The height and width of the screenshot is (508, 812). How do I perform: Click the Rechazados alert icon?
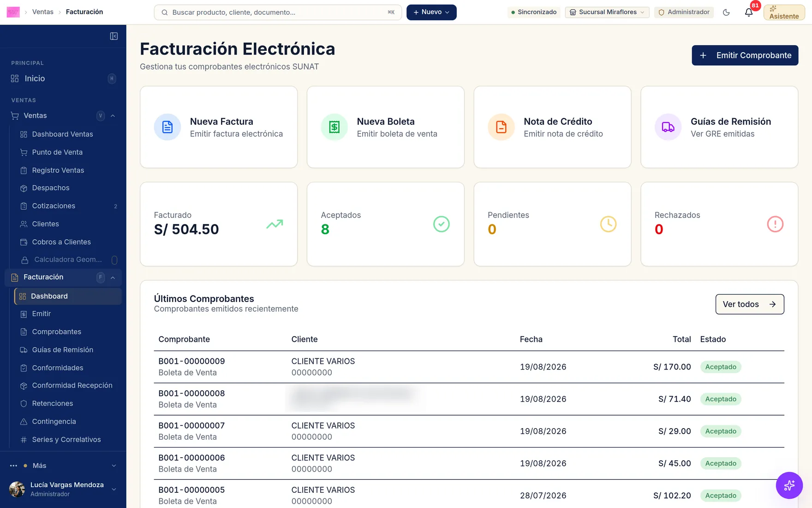775,224
